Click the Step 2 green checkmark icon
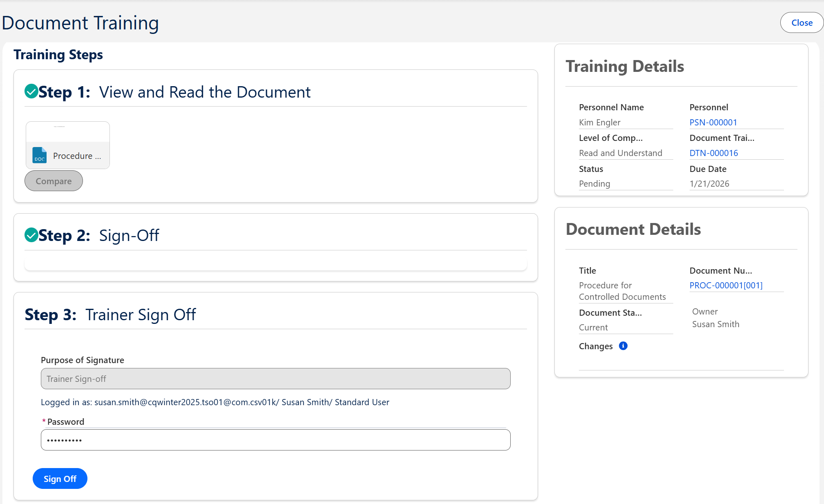This screenshot has width=824, height=504. pyautogui.click(x=31, y=235)
